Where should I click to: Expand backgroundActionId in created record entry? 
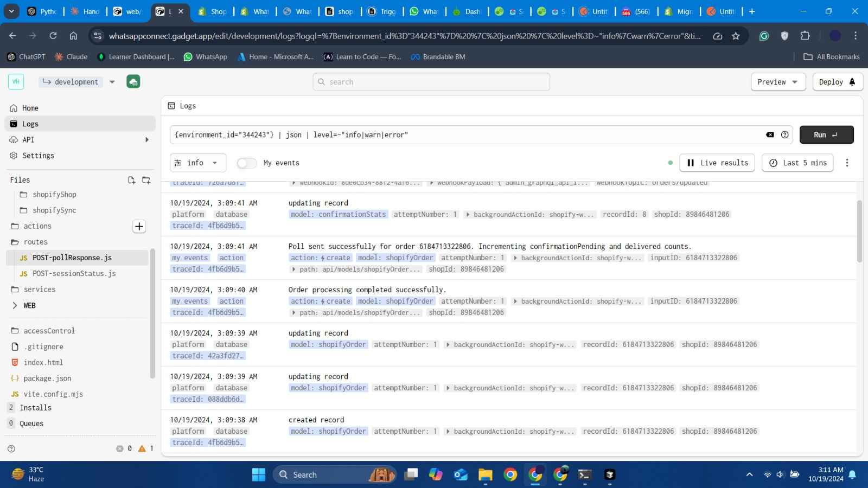448,432
